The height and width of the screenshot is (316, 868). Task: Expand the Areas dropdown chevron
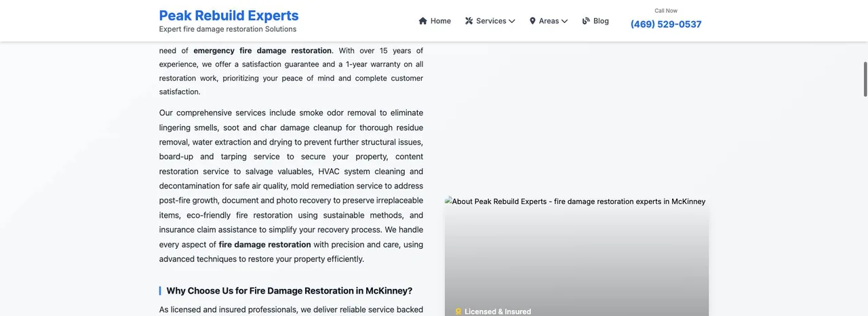click(x=564, y=21)
